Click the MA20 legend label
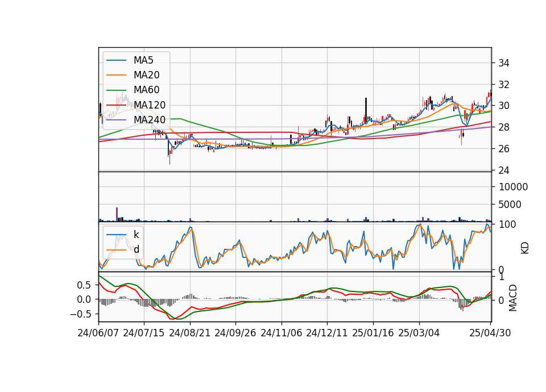 click(146, 75)
